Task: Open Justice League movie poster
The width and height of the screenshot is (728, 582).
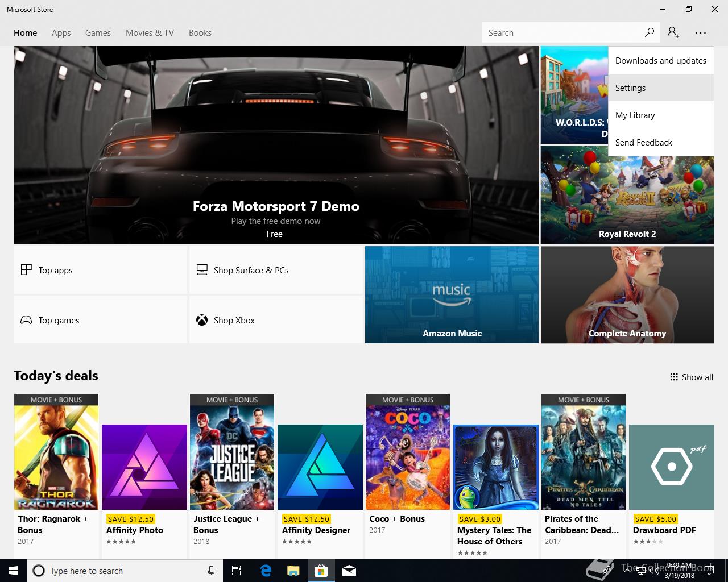Action: pos(232,452)
